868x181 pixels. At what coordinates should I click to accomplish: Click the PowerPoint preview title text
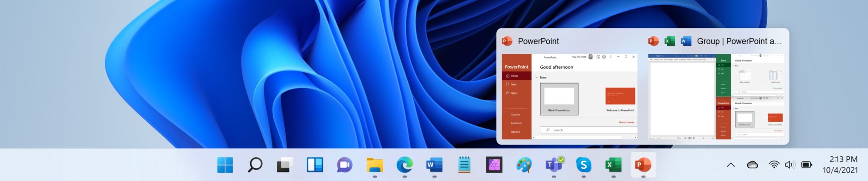coord(538,41)
